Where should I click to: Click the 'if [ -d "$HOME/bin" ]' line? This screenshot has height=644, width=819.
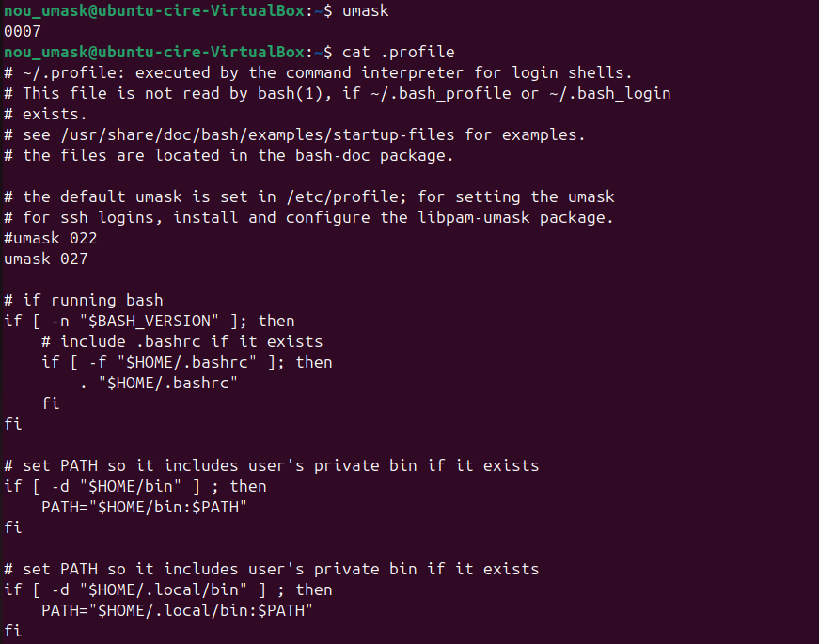[x=135, y=486]
